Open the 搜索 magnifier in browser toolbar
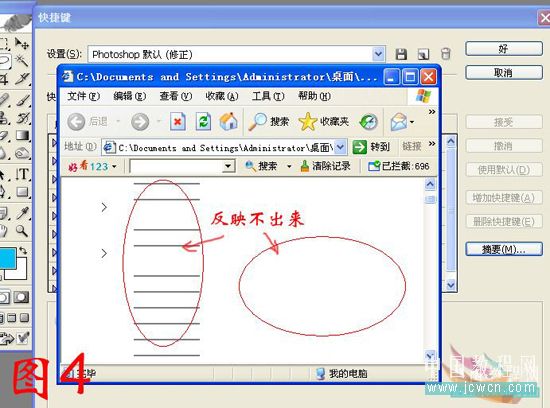The width and height of the screenshot is (550, 408). 269,122
